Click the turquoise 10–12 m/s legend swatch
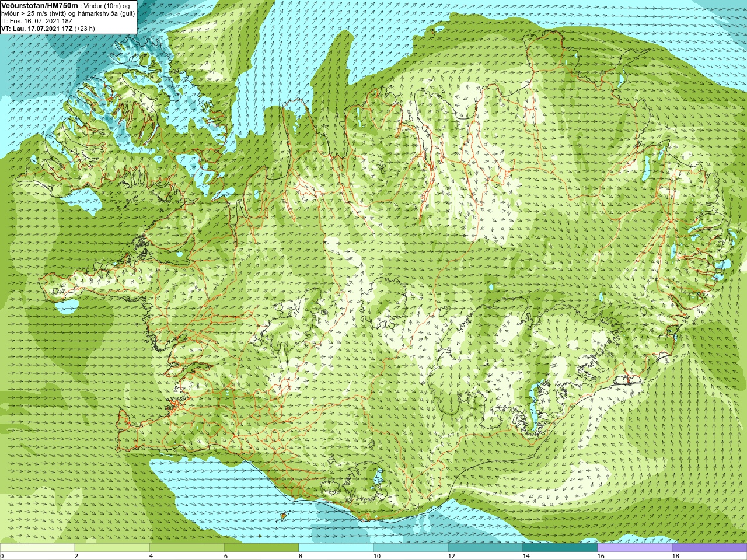Screen dimensions: 747x560 coord(411,548)
